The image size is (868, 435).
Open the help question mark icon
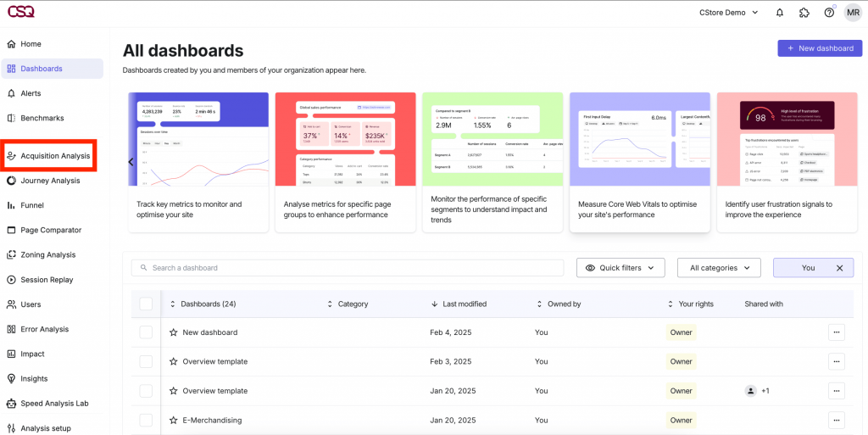click(829, 13)
